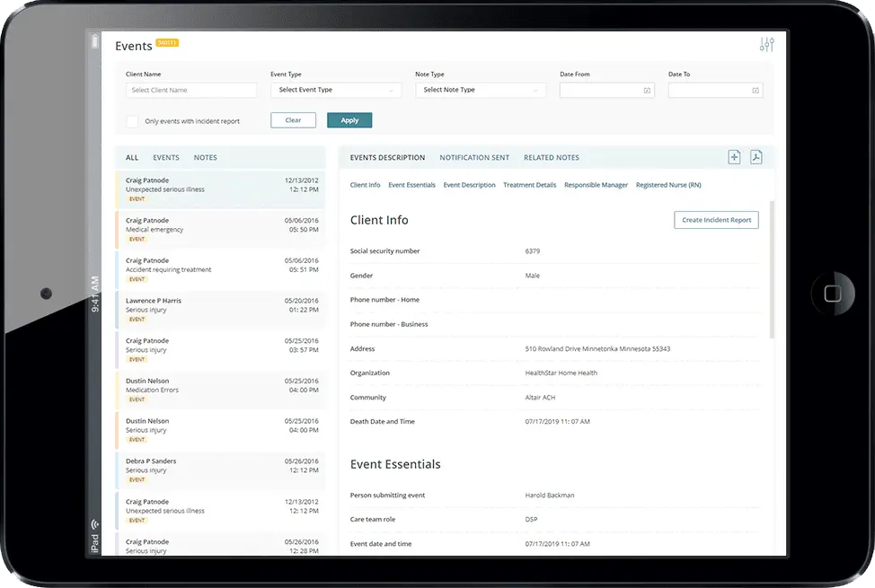This screenshot has width=875, height=588.
Task: Select Craig Patnode Medical emergency event
Action: coord(220,229)
